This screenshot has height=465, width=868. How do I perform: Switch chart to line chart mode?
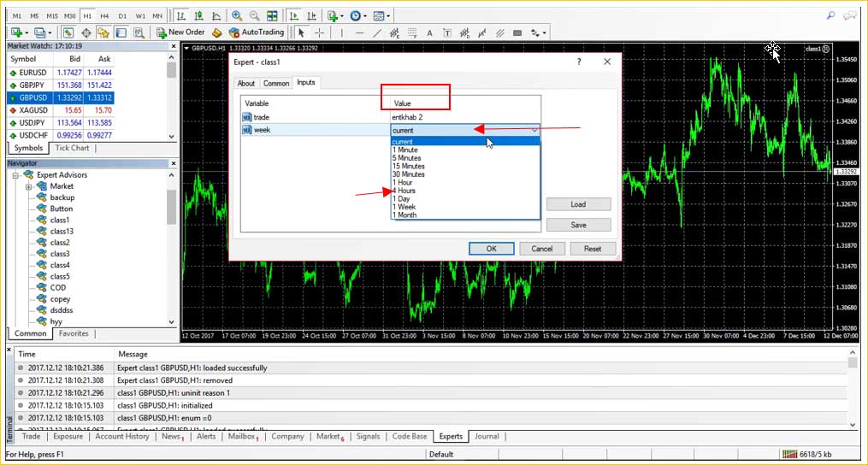point(217,16)
